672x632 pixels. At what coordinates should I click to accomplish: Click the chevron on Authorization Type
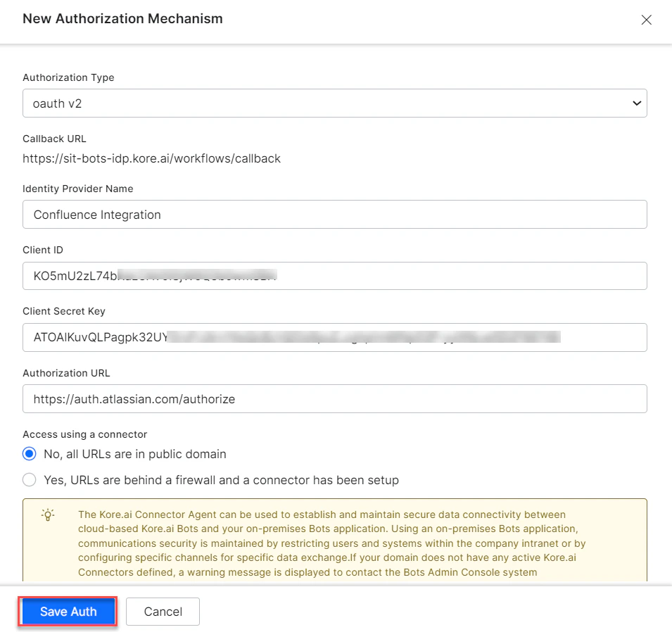(637, 103)
